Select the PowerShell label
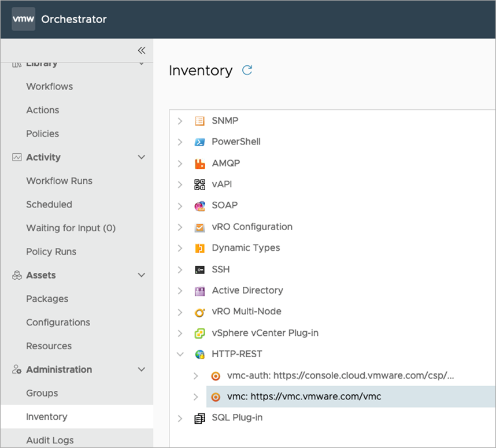Image resolution: width=496 pixels, height=448 pixels. [x=236, y=142]
